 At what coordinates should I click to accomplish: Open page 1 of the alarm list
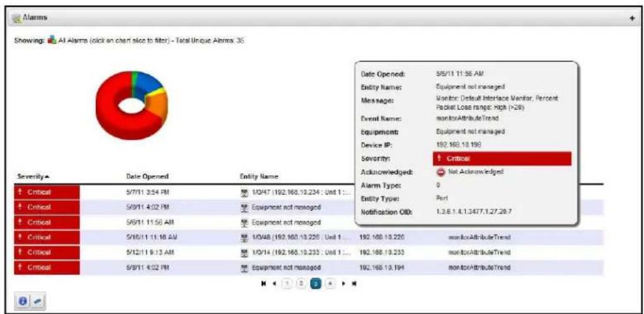pos(288,283)
